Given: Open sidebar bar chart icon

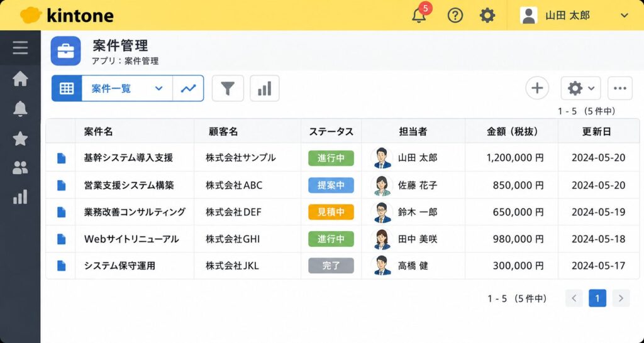Looking at the screenshot, I should tap(20, 197).
